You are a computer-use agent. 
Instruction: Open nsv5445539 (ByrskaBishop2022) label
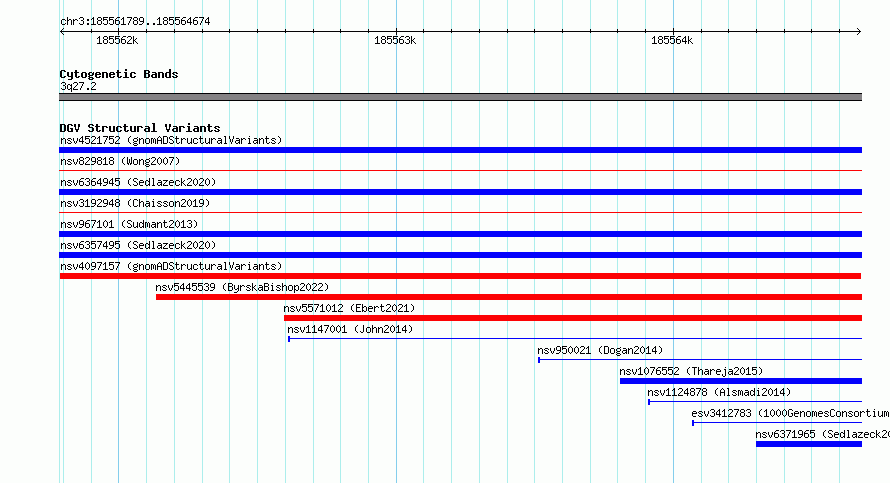[x=242, y=287]
